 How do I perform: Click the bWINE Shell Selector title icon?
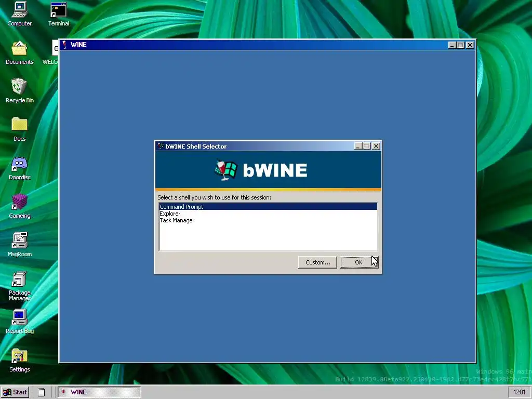(160, 146)
